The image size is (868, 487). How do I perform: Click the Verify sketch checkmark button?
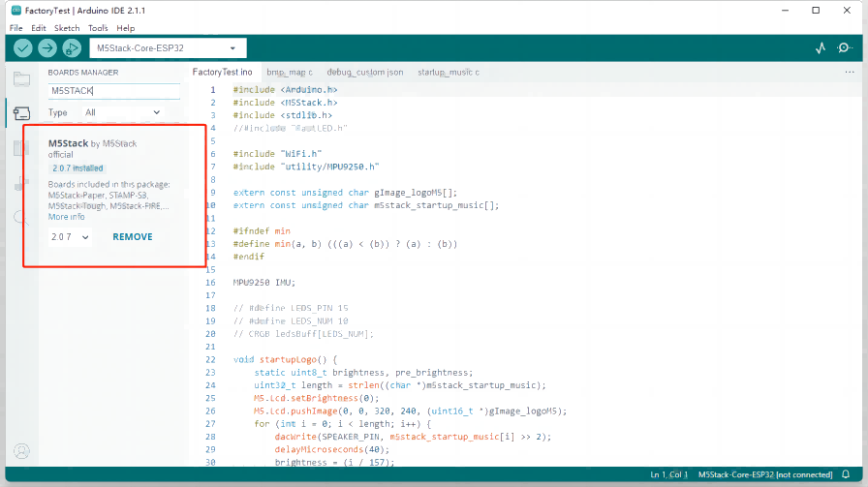(x=23, y=48)
